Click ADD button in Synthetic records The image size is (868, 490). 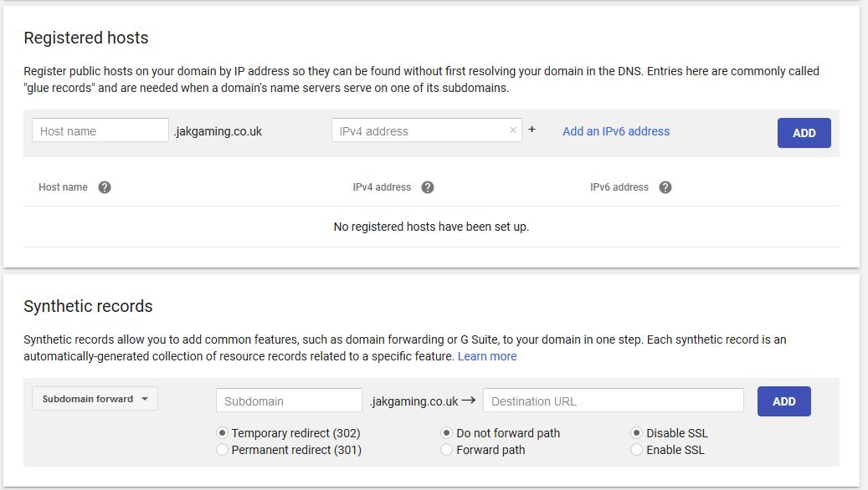point(783,401)
